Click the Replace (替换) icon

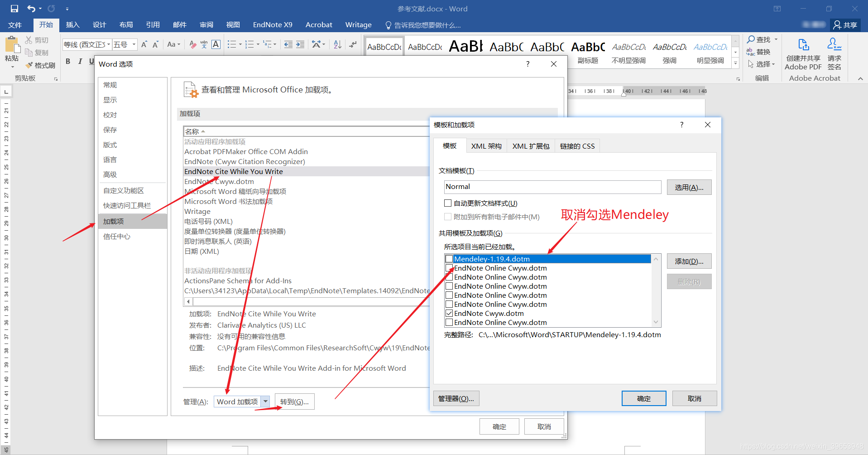750,52
